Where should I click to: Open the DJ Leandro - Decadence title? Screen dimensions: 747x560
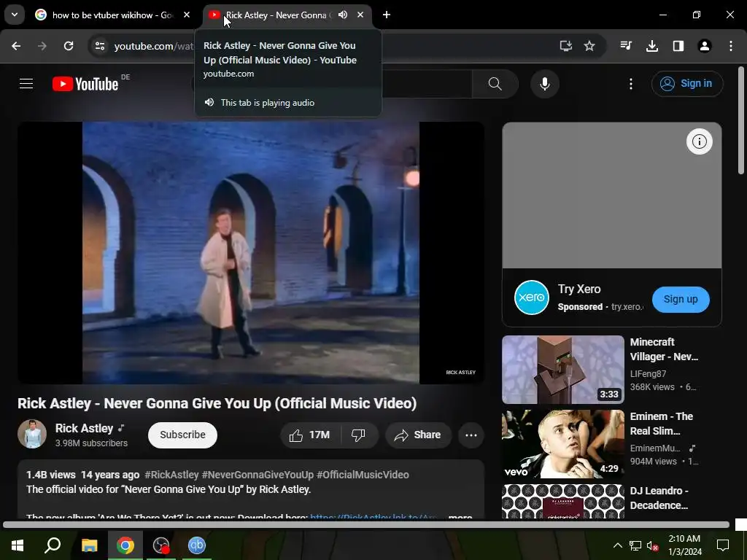coord(659,497)
